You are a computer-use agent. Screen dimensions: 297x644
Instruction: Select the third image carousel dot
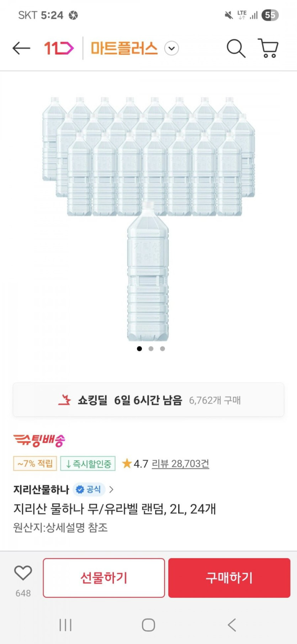point(163,349)
